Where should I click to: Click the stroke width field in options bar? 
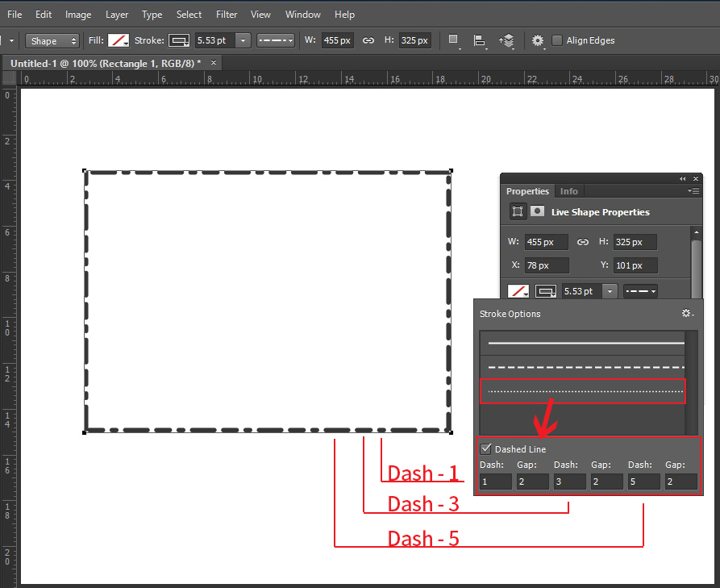tap(215, 40)
